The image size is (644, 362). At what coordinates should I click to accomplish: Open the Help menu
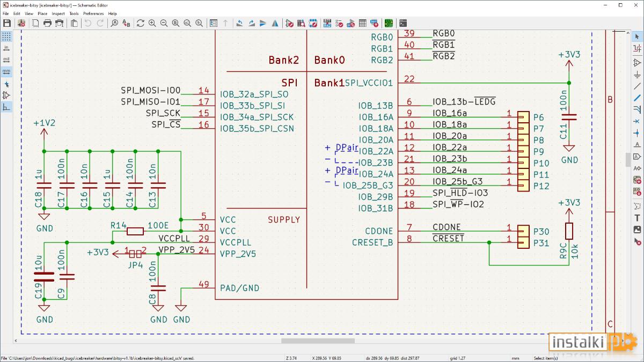click(112, 13)
